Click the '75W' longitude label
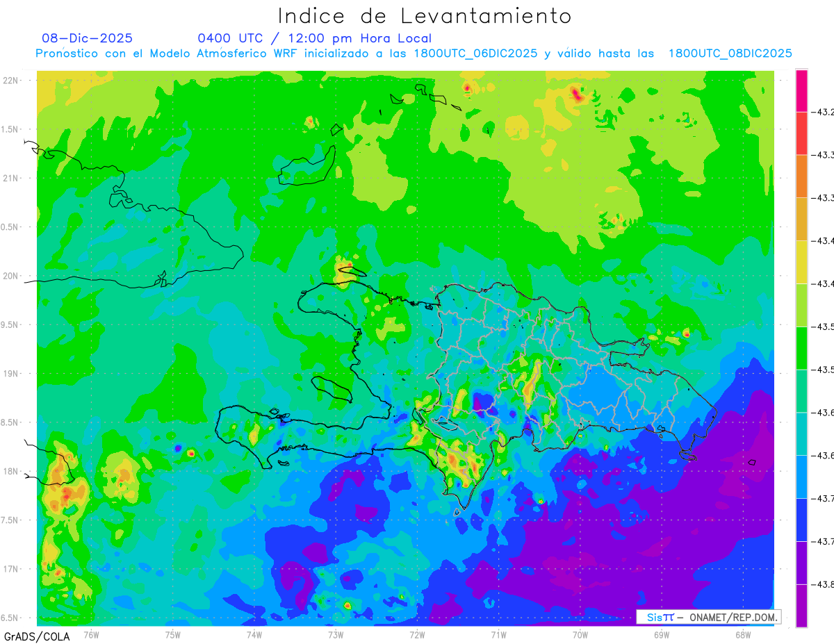 tap(173, 634)
